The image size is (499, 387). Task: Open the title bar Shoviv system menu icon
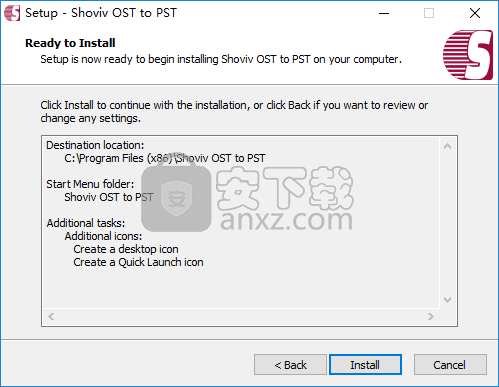tap(12, 13)
